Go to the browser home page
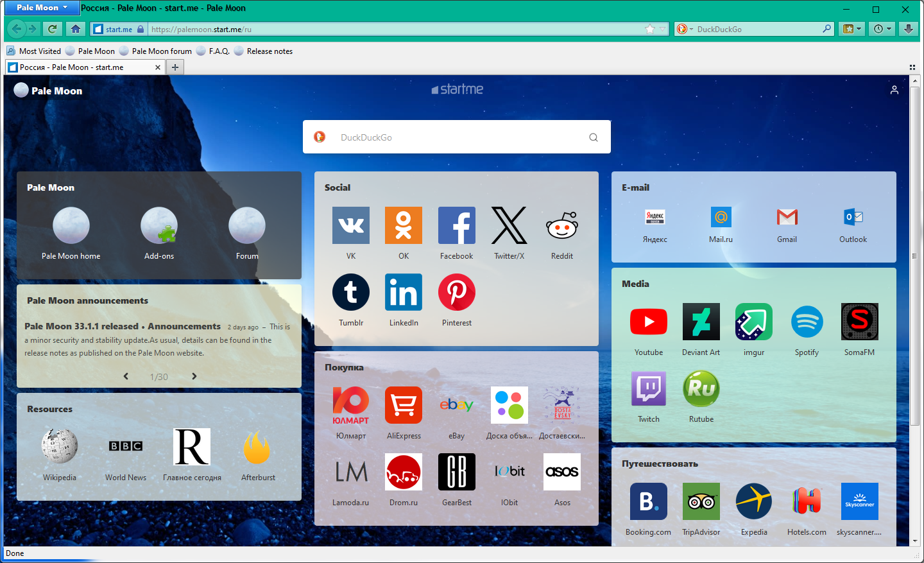The image size is (924, 563). [76, 29]
